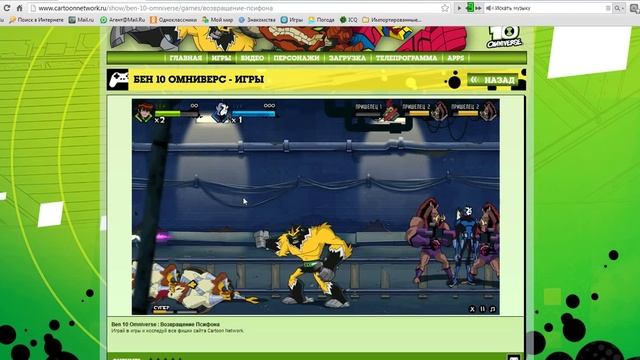Bookmark this page with the star icon
640x360 pixels.
pos(445,8)
